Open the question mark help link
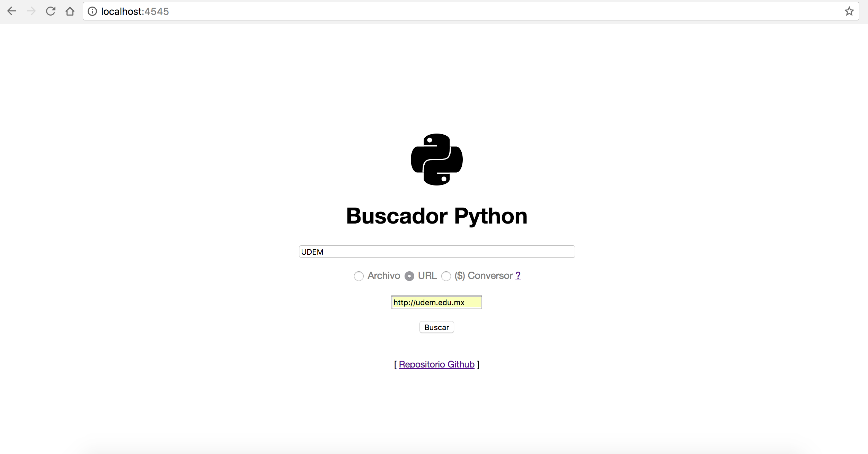 point(518,276)
